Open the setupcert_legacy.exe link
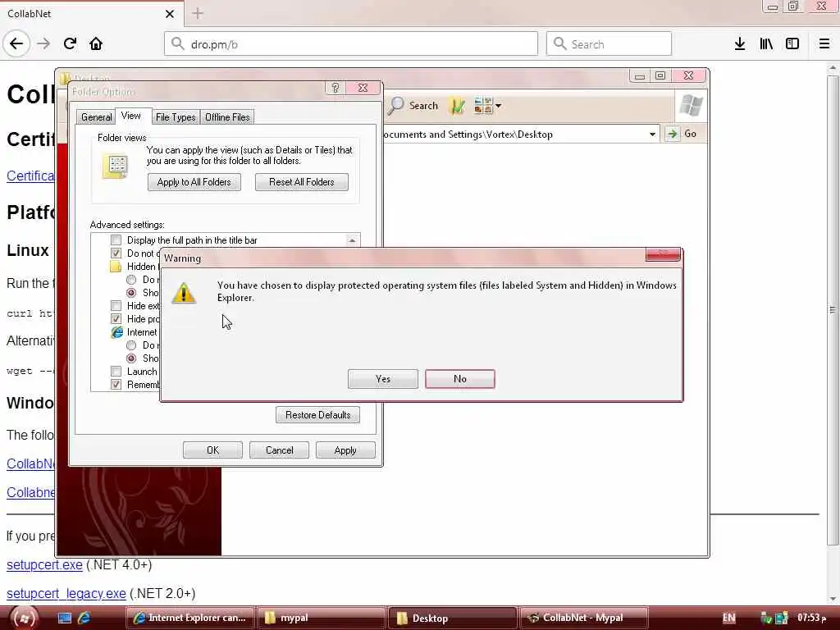 click(66, 594)
